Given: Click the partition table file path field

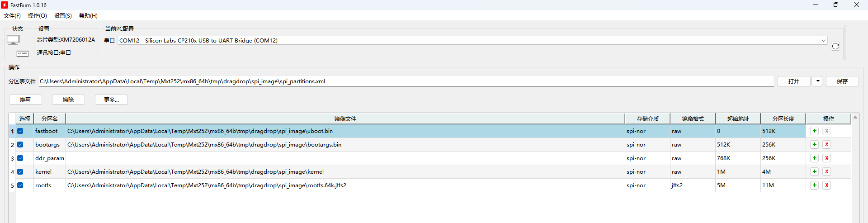Looking at the screenshot, I should pos(406,81).
